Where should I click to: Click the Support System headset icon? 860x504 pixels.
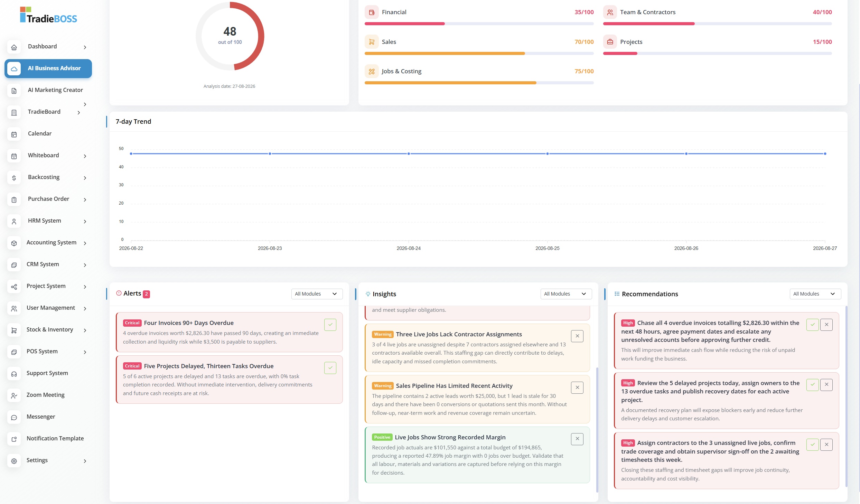(14, 374)
